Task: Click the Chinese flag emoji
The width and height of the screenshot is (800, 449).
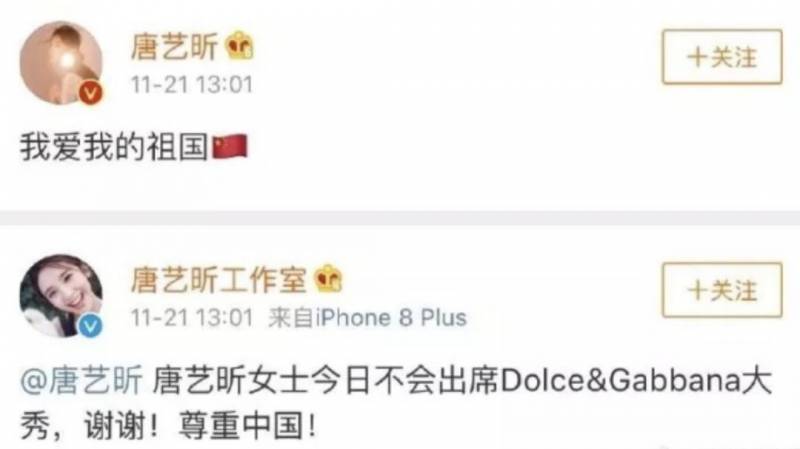Action: tap(230, 147)
